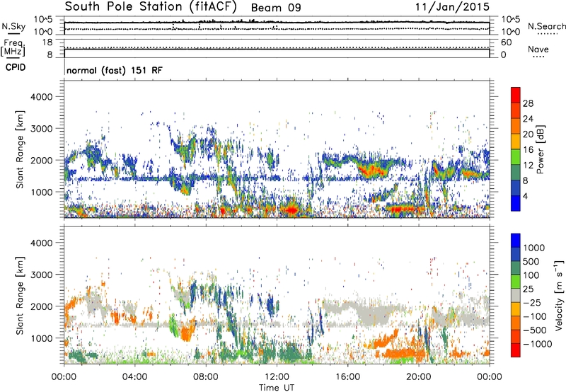Click red power band near 17:00, 1700 km
The height and width of the screenshot is (392, 566).
tap(372, 170)
